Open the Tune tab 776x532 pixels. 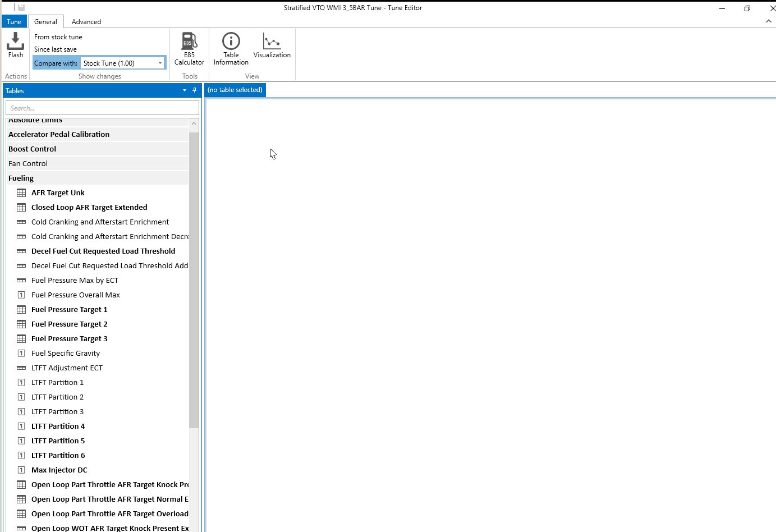click(x=14, y=21)
